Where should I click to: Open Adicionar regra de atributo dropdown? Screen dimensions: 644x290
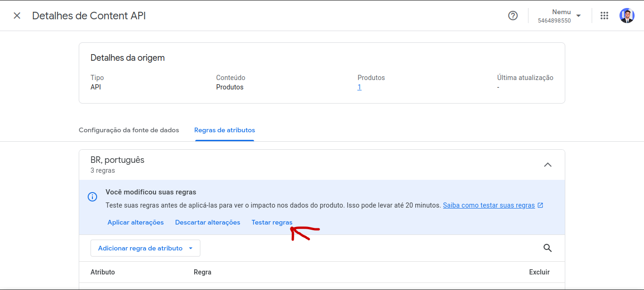coord(145,248)
